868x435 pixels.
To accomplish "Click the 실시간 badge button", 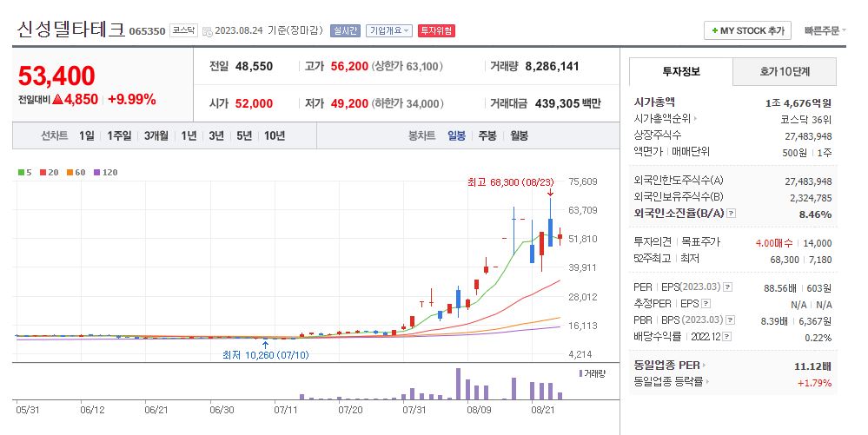I will (x=345, y=31).
